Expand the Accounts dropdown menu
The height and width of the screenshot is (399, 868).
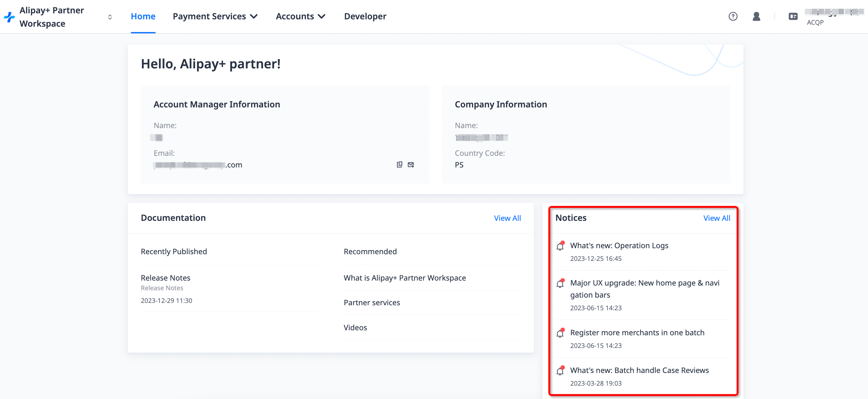pos(300,16)
